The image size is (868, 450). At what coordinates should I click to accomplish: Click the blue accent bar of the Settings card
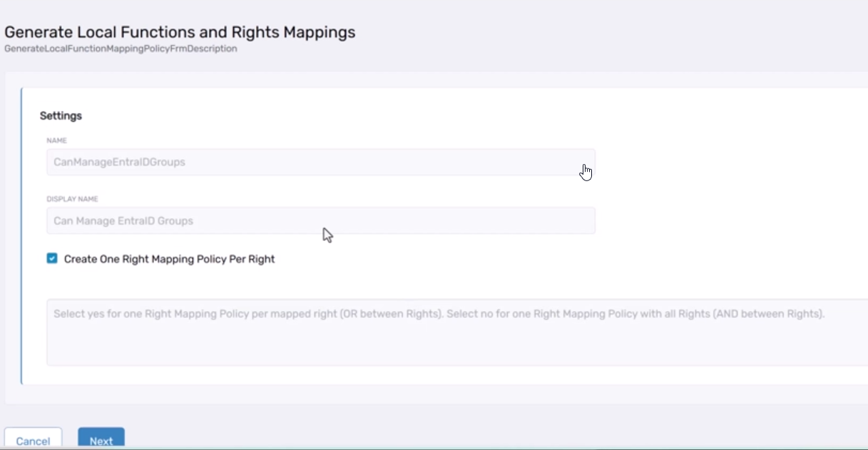(24, 235)
